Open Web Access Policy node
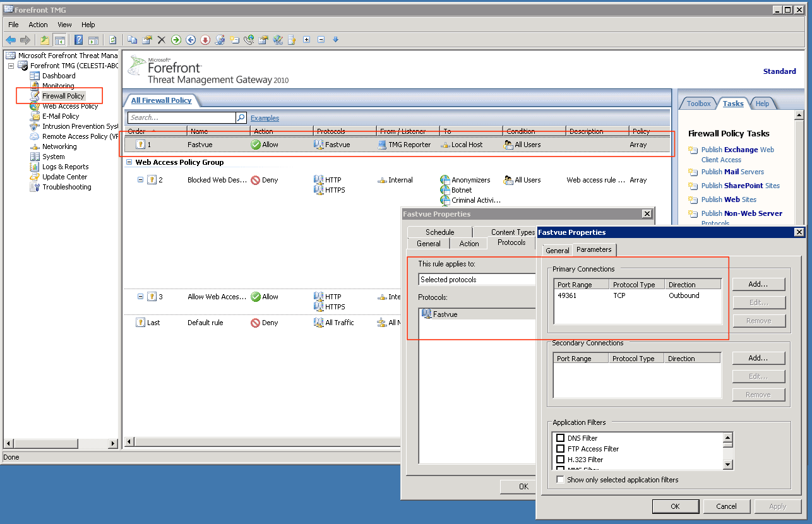812x524 pixels. pos(70,106)
